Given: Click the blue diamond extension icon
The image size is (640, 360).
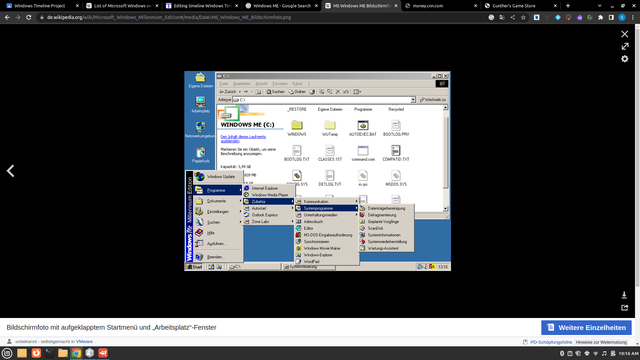Looking at the screenshot, I should pos(558,18).
